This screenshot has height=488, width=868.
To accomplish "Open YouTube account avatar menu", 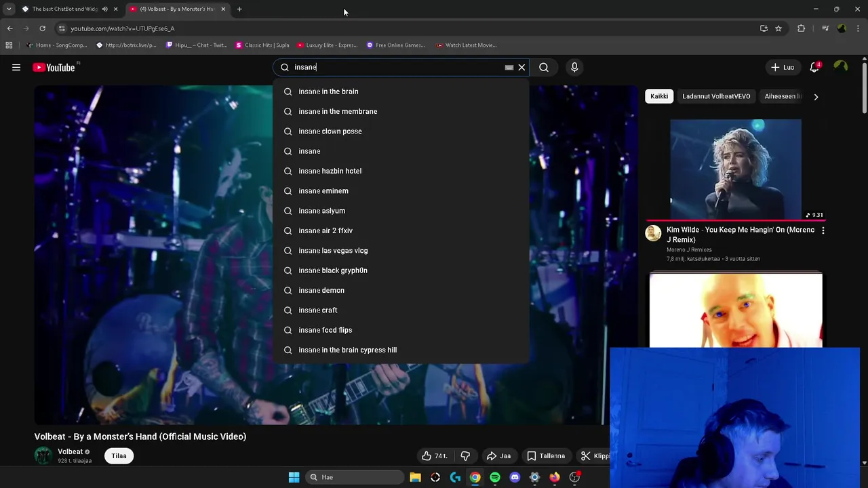I will [841, 66].
